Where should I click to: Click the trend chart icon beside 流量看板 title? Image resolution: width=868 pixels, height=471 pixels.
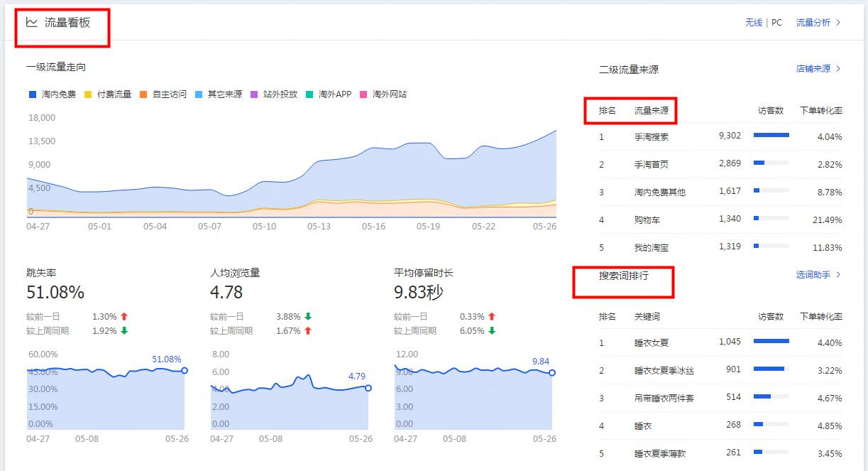(31, 21)
